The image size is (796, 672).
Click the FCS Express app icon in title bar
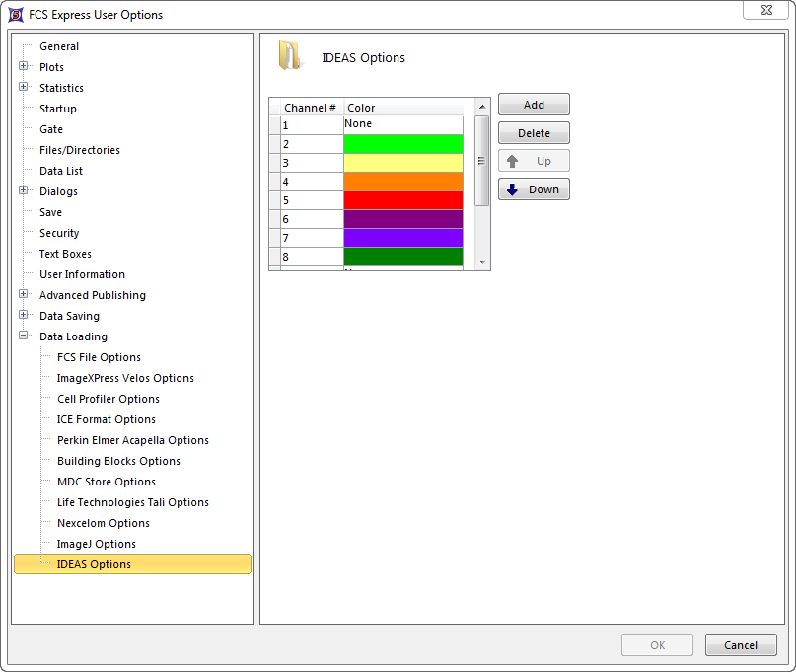tap(16, 14)
